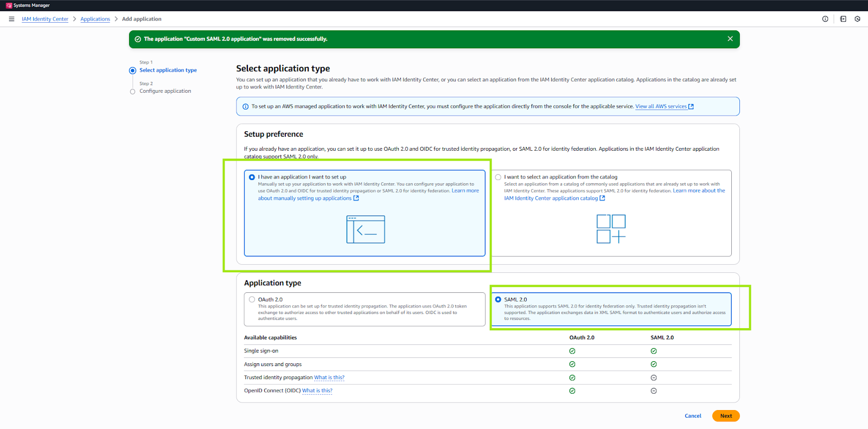Cancel adding the application

click(x=693, y=416)
